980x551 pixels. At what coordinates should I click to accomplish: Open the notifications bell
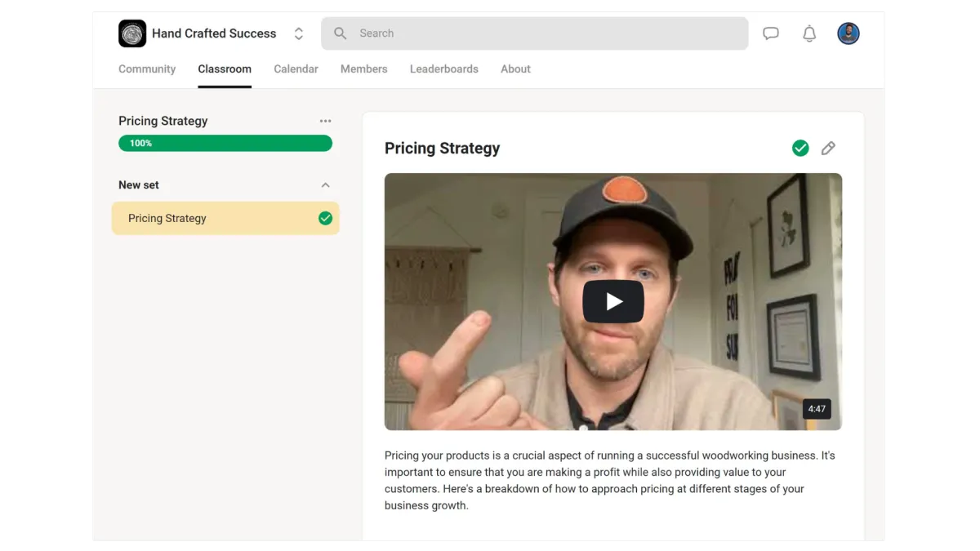[809, 33]
